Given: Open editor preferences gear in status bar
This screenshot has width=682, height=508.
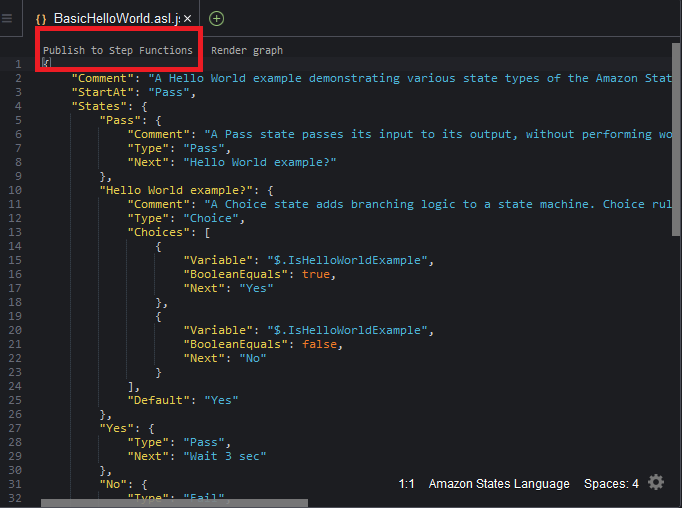Looking at the screenshot, I should [656, 483].
